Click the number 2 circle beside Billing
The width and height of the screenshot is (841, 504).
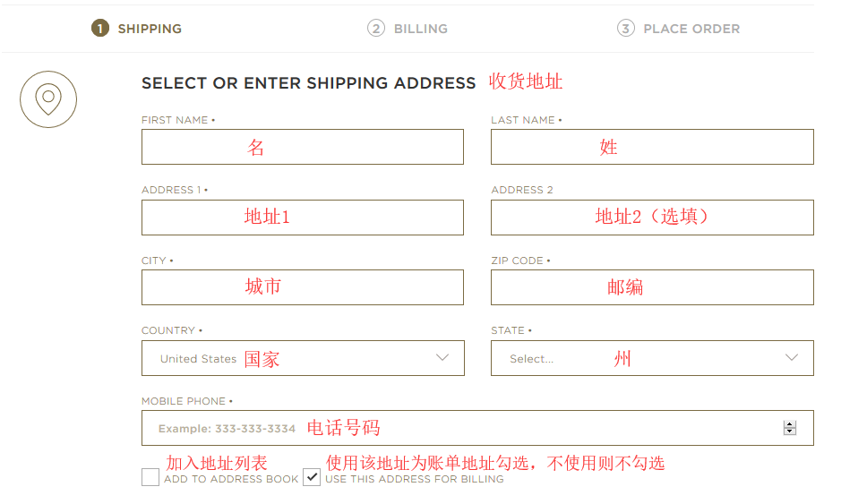click(x=375, y=29)
